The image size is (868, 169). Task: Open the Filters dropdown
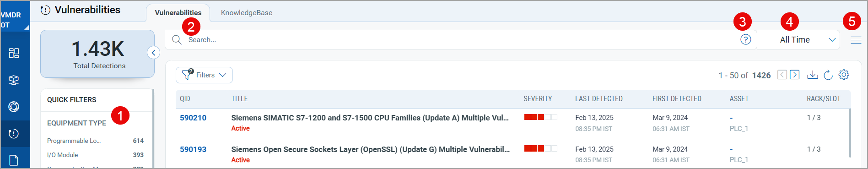(204, 75)
